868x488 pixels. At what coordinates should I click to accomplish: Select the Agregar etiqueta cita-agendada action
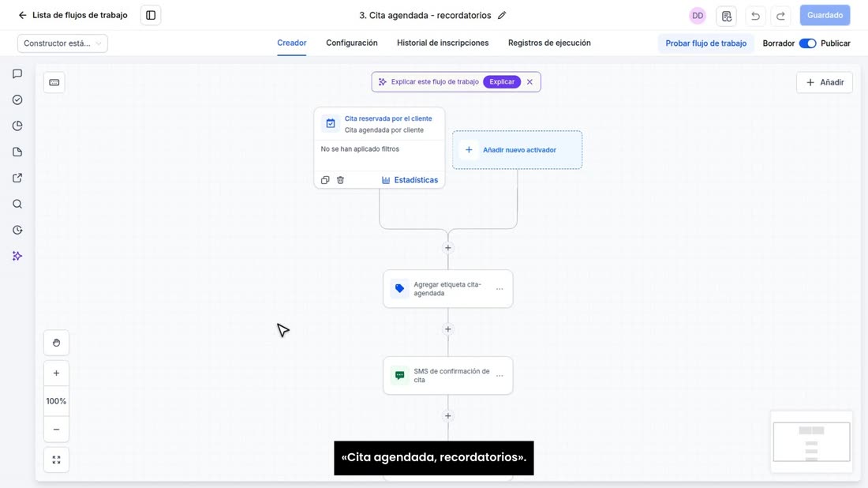(448, 288)
